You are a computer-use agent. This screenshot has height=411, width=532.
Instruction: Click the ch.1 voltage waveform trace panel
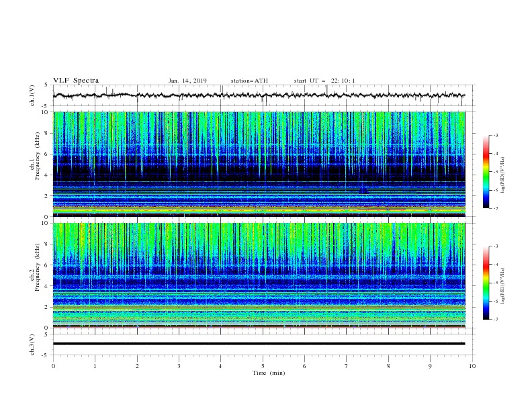tap(264, 95)
